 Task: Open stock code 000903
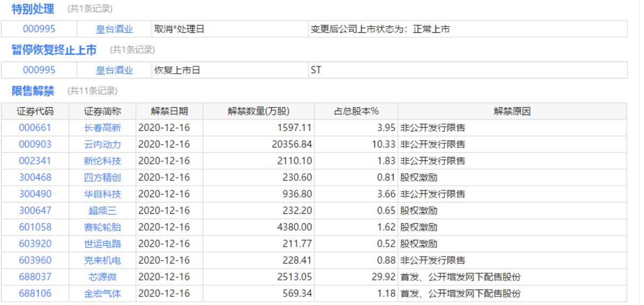pos(36,144)
